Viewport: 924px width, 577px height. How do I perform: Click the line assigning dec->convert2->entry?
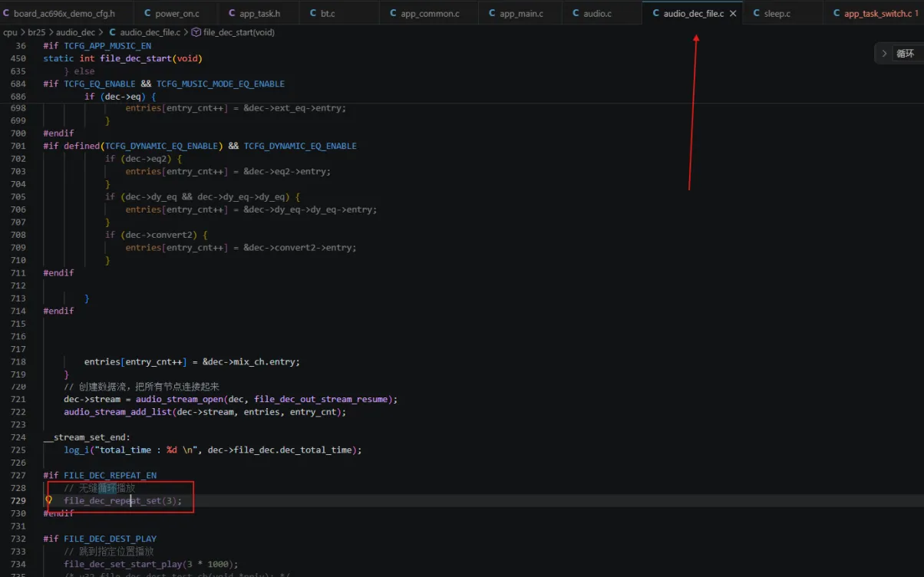[x=241, y=247]
